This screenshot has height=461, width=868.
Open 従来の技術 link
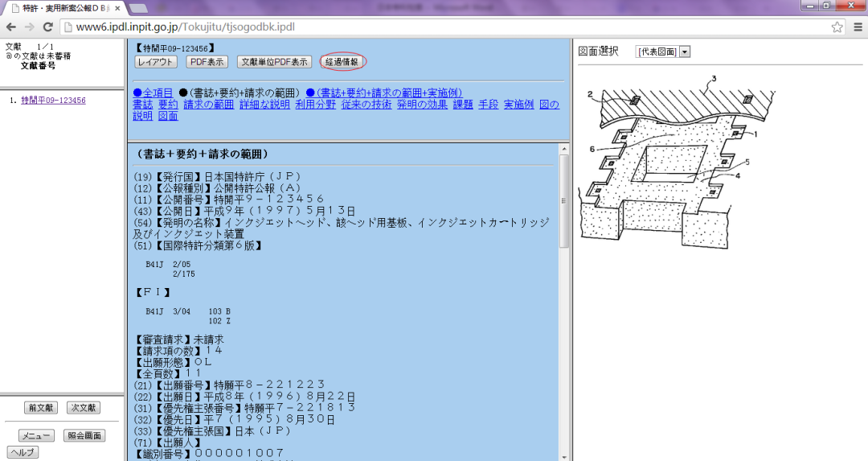[x=366, y=104]
